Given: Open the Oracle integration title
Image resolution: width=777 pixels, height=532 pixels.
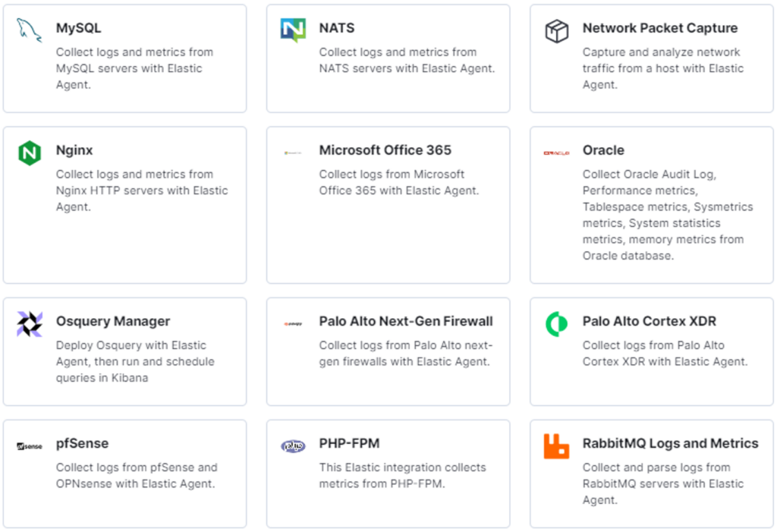Looking at the screenshot, I should tap(603, 150).
